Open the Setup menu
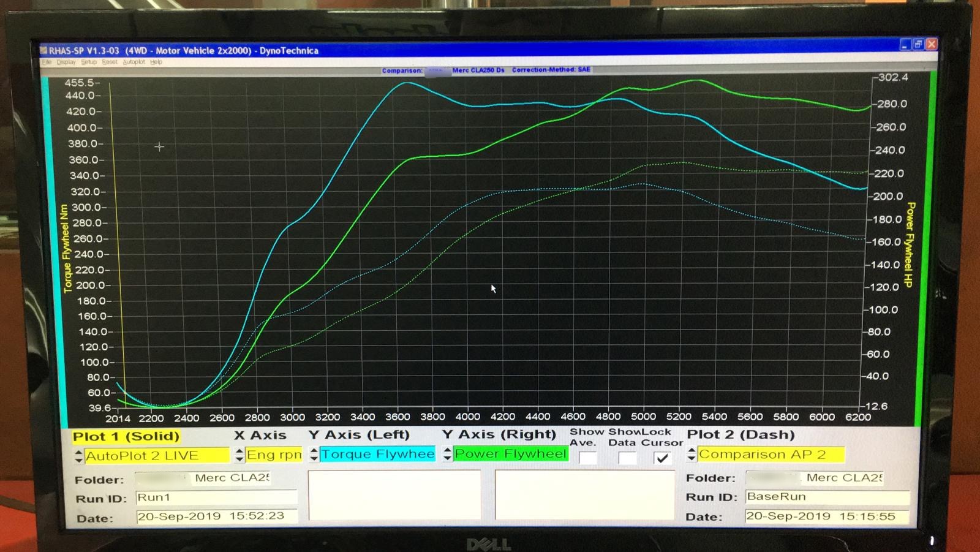 [89, 62]
